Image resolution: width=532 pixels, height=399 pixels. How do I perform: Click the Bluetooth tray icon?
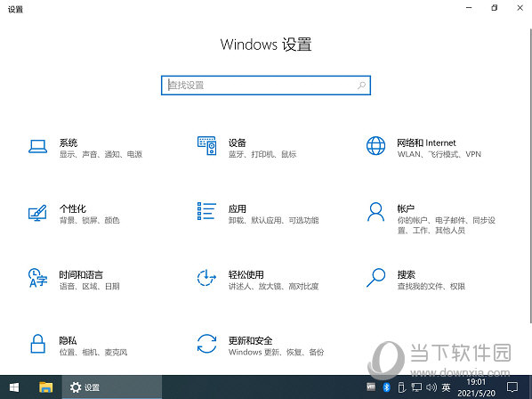click(x=386, y=387)
